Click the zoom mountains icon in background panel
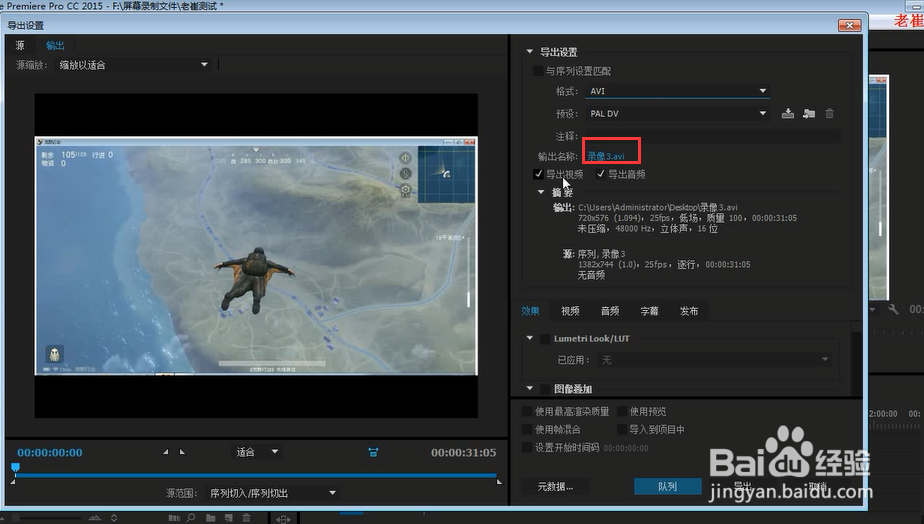Viewport: 924px width, 524px height. click(x=94, y=518)
